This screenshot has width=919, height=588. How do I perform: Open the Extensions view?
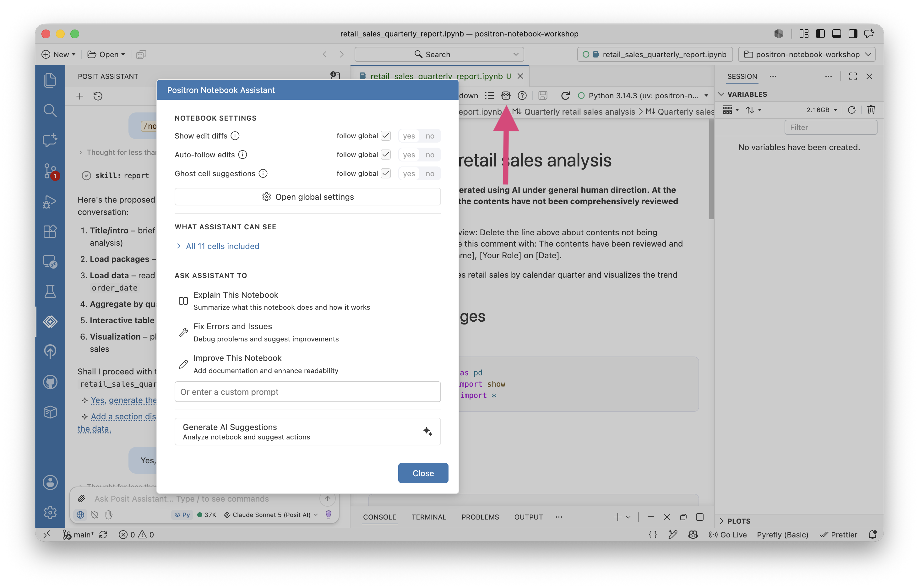pos(50,231)
